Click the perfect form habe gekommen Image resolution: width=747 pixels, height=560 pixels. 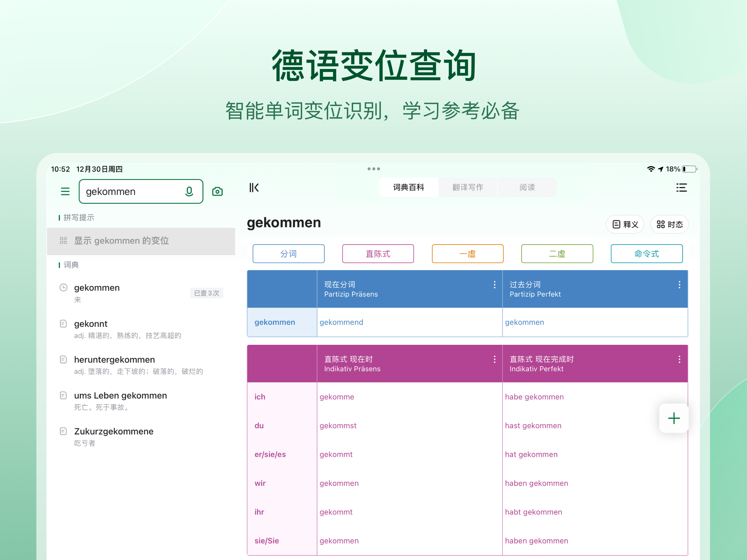click(534, 397)
